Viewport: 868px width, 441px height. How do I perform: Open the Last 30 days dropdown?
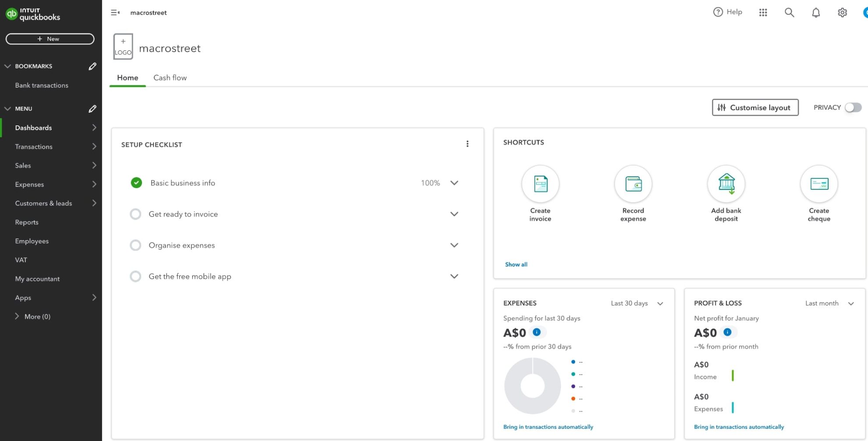[637, 303]
